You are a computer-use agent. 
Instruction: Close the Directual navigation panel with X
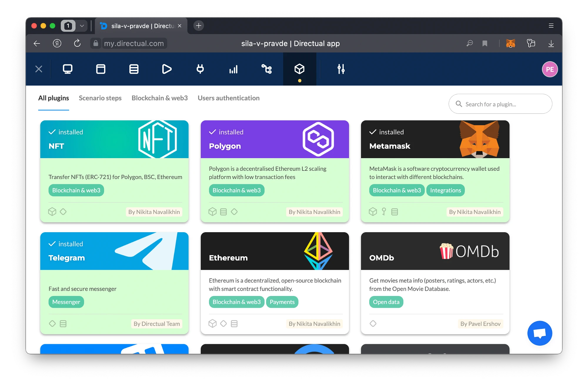point(39,69)
